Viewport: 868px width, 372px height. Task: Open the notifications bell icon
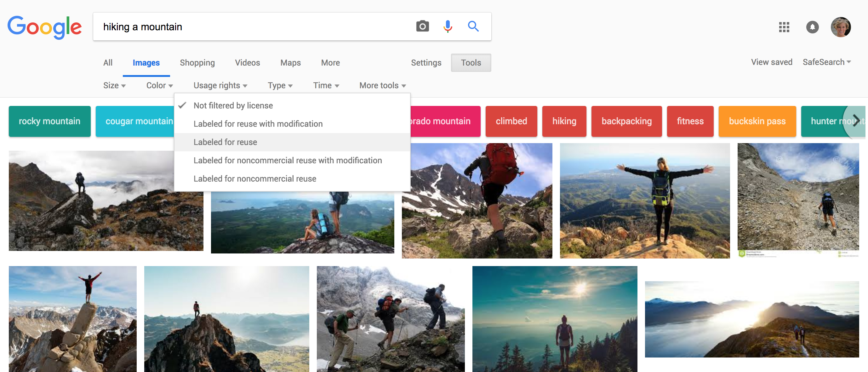tap(812, 27)
